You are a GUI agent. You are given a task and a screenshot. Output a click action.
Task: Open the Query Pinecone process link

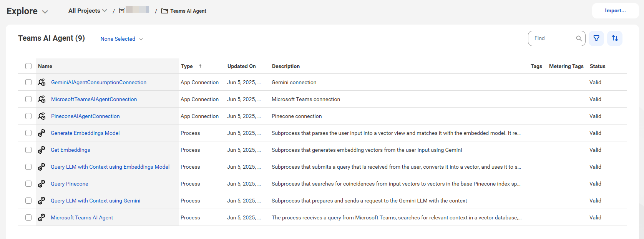pos(70,184)
